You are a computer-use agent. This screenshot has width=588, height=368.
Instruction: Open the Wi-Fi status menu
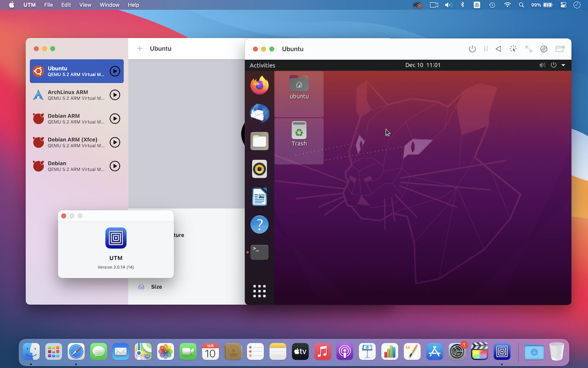pos(508,5)
